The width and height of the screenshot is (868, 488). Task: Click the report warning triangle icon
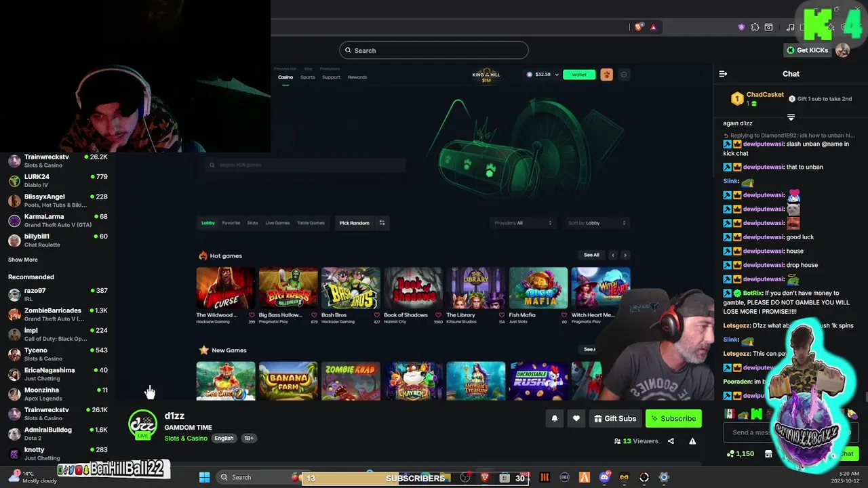pyautogui.click(x=692, y=441)
